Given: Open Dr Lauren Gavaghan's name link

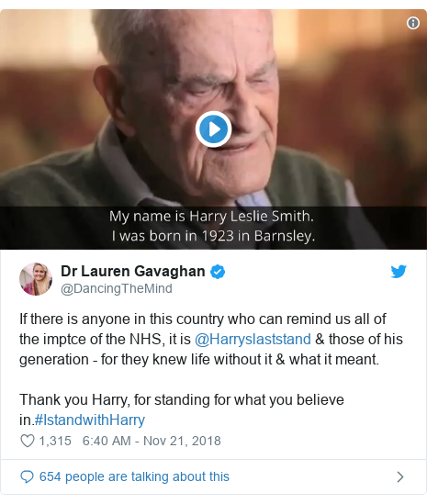Looking at the screenshot, I should coord(133,272).
